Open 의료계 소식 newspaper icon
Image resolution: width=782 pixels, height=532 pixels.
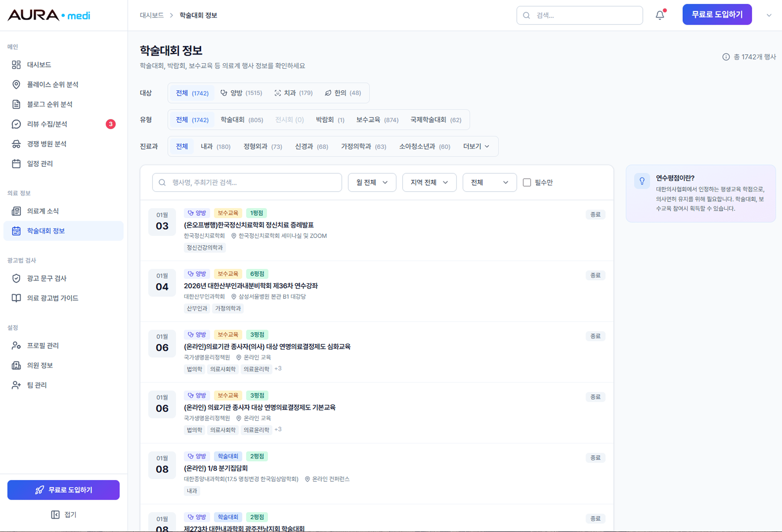16,211
